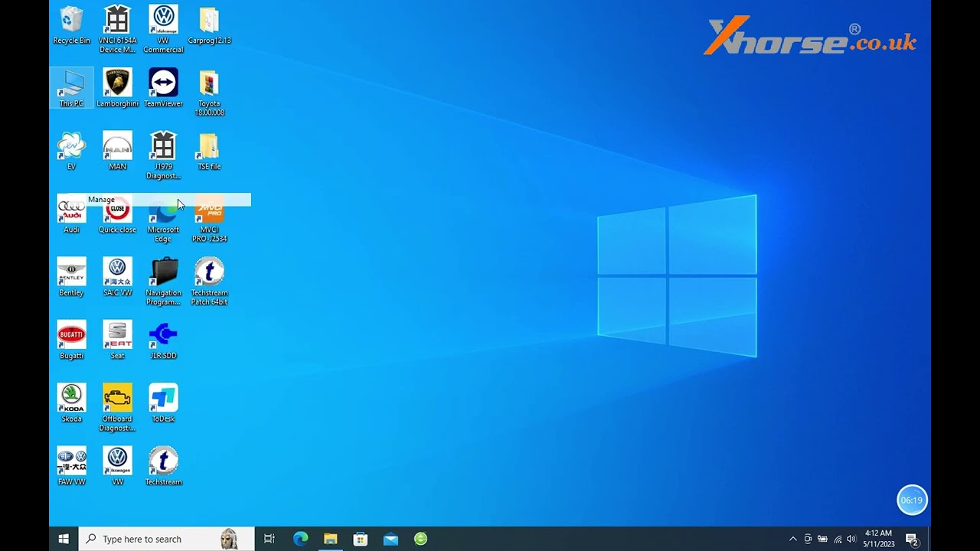
Task: Select the Navigation Program briefcase icon
Action: (163, 282)
